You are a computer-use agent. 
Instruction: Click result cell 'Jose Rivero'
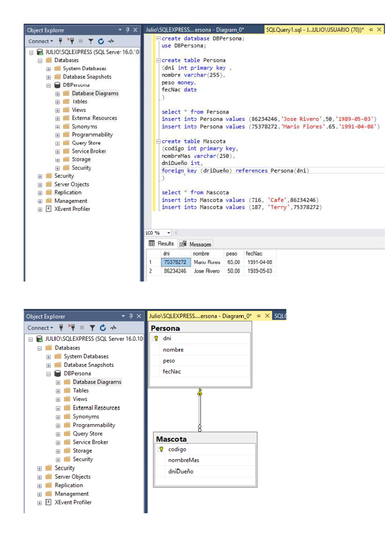[x=207, y=271]
